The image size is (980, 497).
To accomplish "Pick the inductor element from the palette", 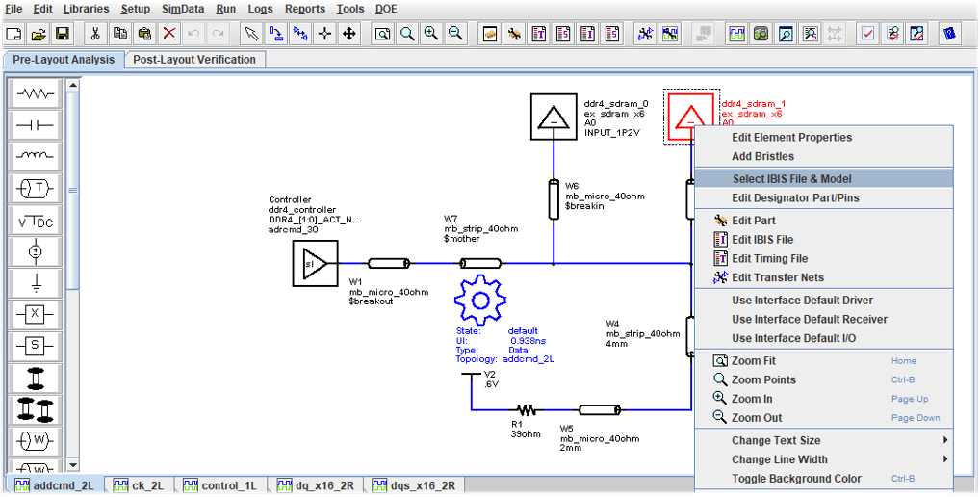I will (x=36, y=157).
